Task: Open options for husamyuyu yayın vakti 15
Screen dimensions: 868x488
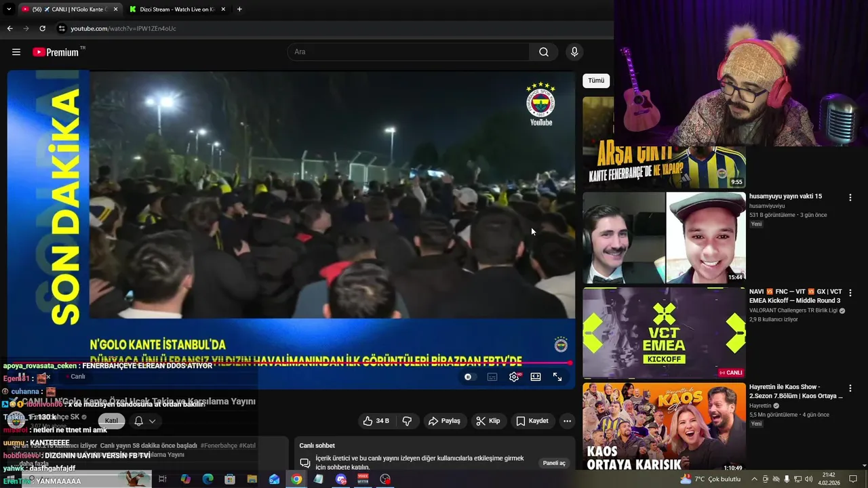Action: coord(850,197)
